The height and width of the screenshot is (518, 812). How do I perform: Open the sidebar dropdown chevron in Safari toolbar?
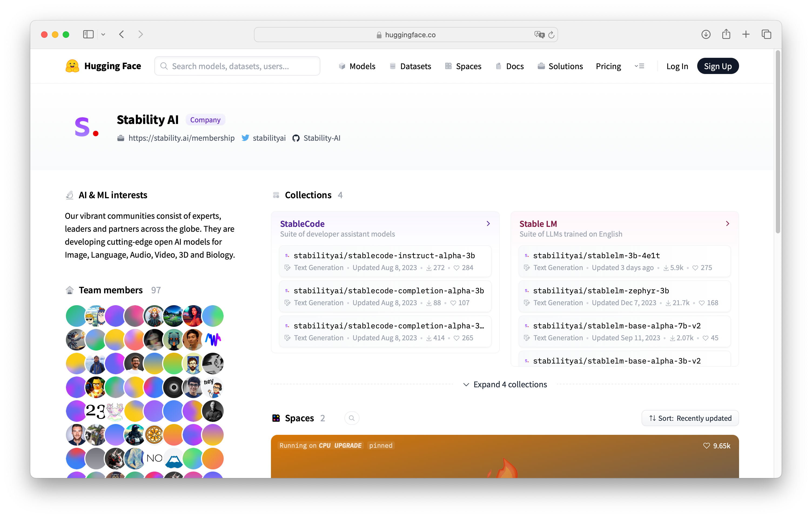click(103, 34)
